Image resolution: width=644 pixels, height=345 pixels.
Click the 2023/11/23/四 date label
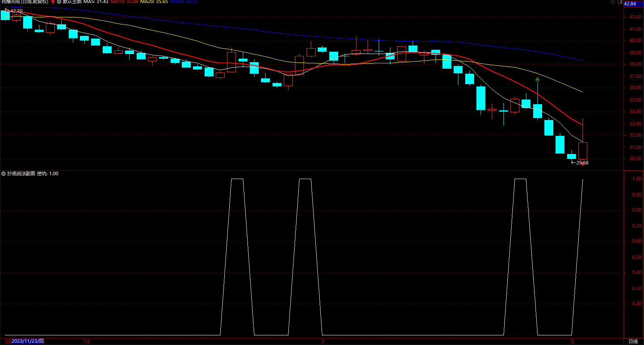click(x=27, y=341)
